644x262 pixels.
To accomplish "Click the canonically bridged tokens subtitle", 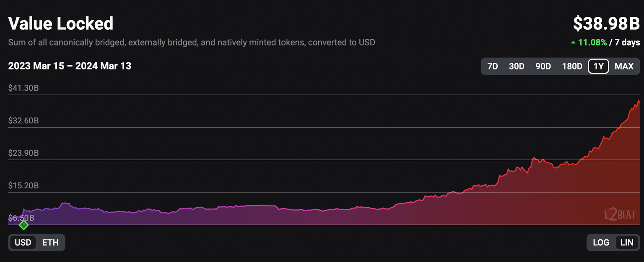I will 191,42.
